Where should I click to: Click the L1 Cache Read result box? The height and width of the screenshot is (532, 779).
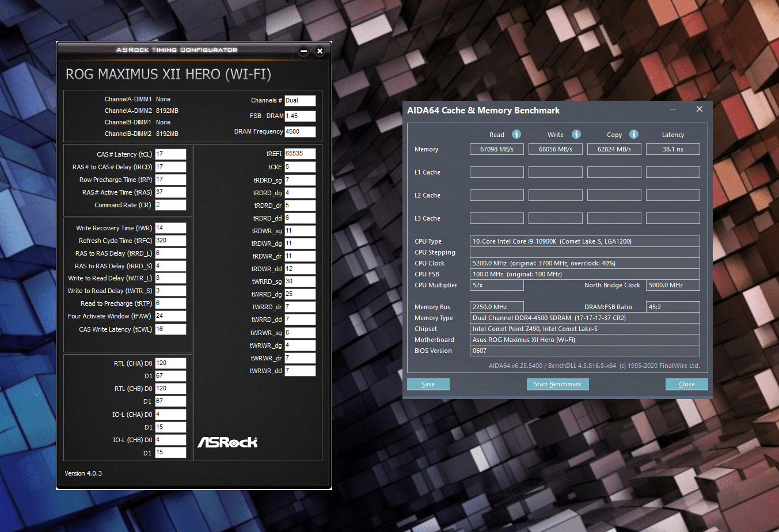point(497,172)
